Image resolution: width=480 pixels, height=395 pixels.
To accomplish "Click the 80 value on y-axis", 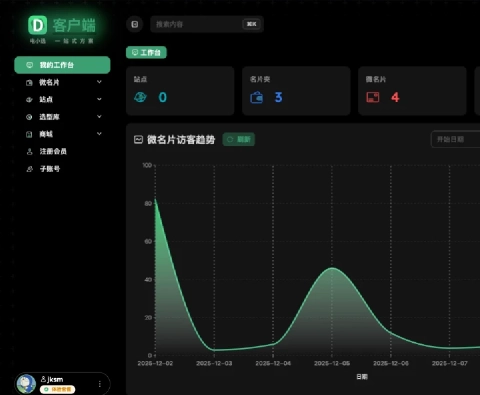I will point(148,203).
